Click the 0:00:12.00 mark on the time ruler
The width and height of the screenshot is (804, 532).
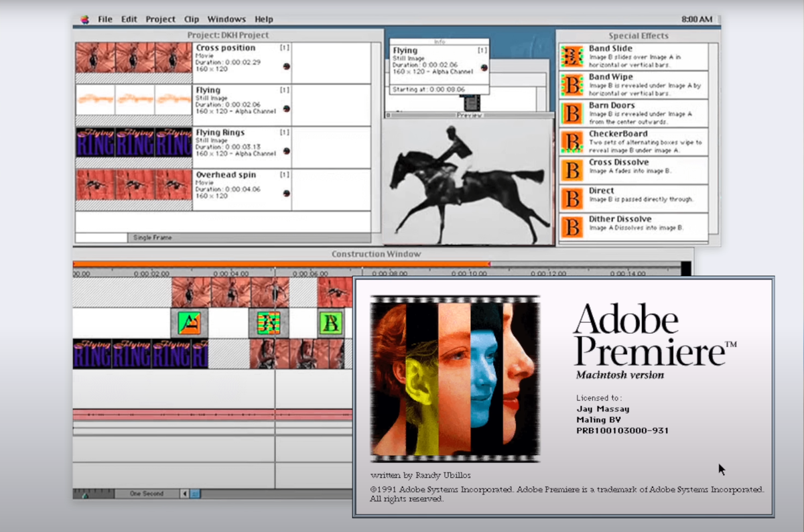[x=547, y=273]
